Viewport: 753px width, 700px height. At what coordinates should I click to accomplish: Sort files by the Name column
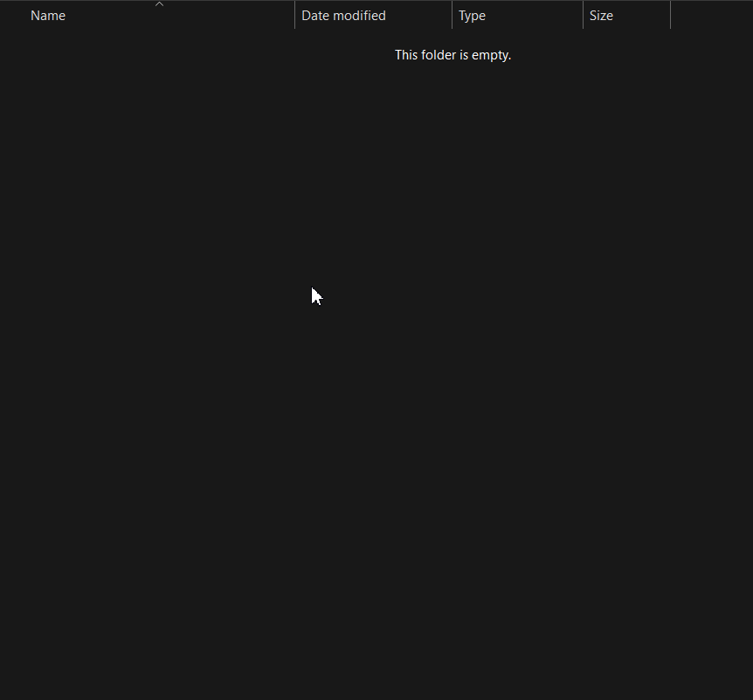point(48,16)
